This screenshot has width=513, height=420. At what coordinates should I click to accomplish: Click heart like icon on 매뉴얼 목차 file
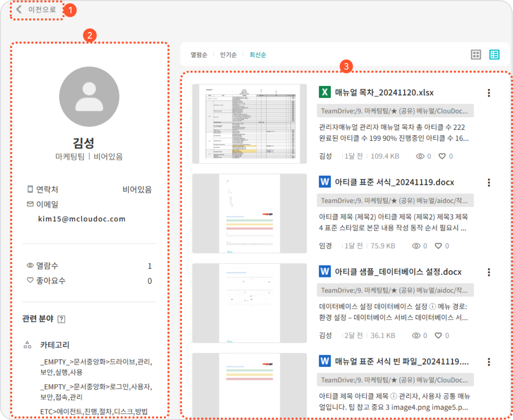coord(442,156)
